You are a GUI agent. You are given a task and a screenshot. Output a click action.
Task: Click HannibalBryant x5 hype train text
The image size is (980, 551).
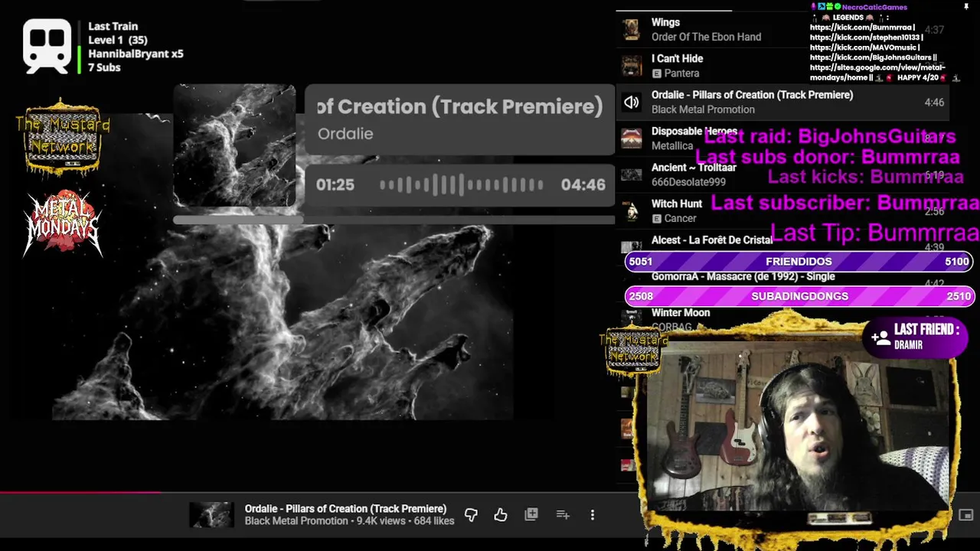tap(136, 54)
